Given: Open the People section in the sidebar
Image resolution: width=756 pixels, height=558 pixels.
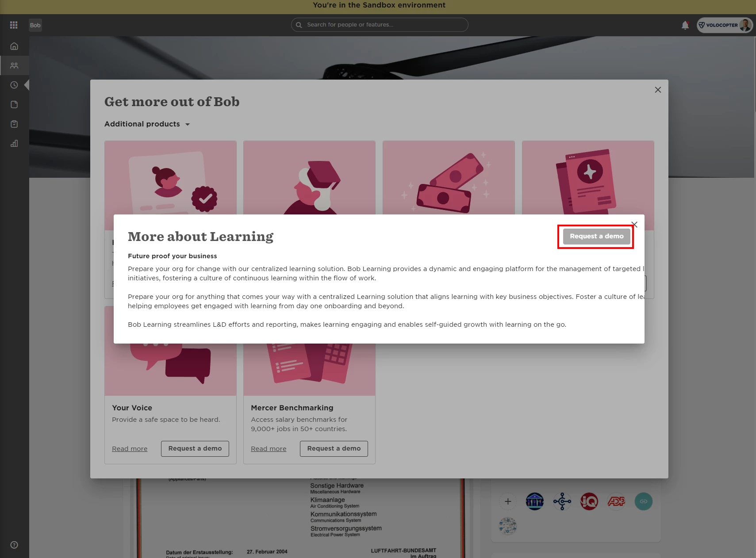Looking at the screenshot, I should click(x=14, y=65).
